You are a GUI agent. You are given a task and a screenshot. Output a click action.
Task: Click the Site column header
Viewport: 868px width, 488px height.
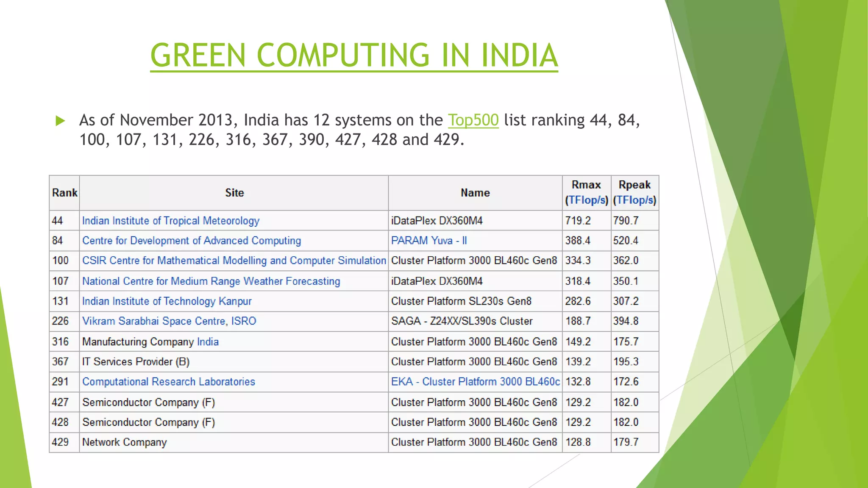pyautogui.click(x=234, y=193)
